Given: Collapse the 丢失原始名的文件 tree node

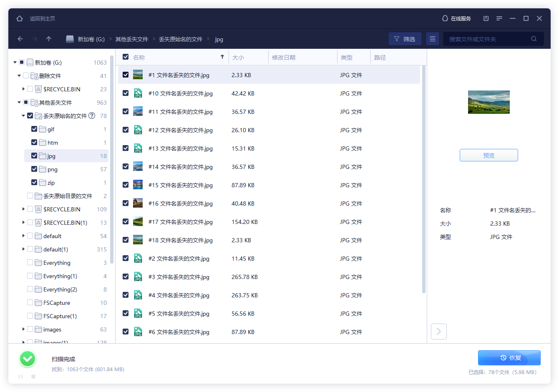Looking at the screenshot, I should [24, 116].
